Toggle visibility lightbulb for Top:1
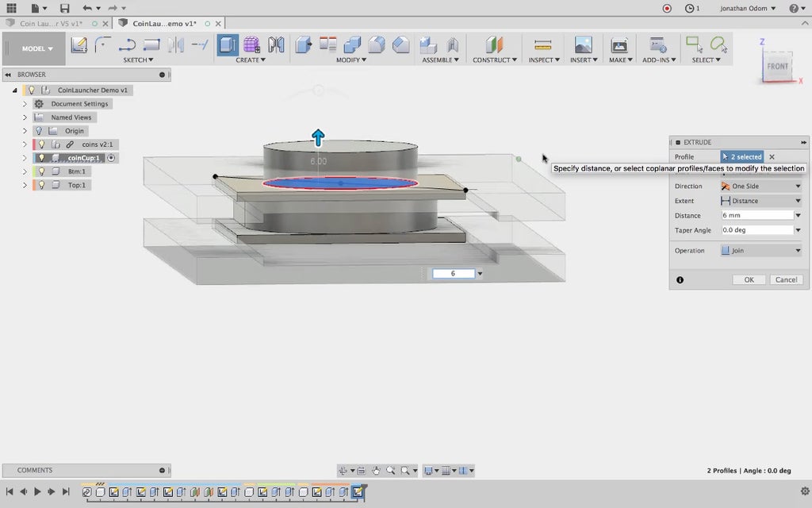 [41, 185]
